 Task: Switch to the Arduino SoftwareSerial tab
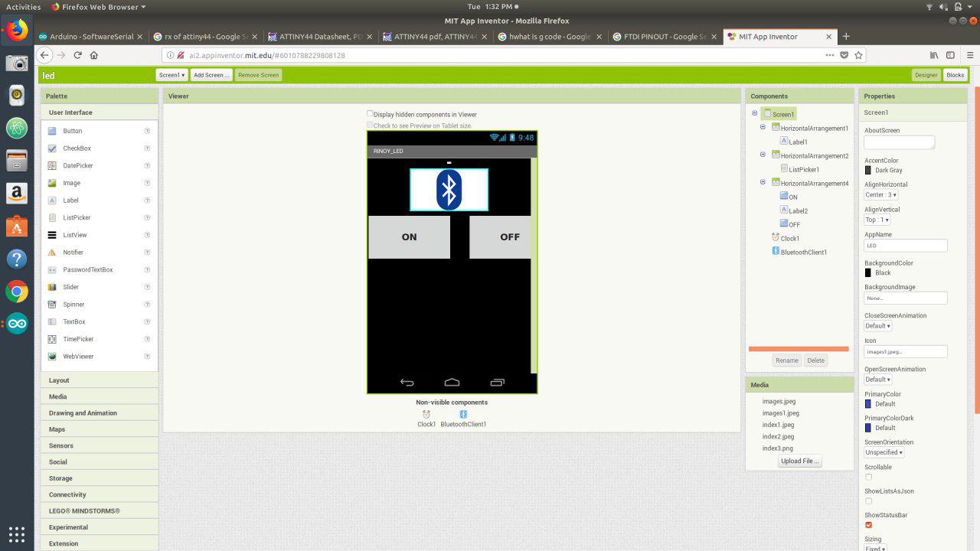90,36
